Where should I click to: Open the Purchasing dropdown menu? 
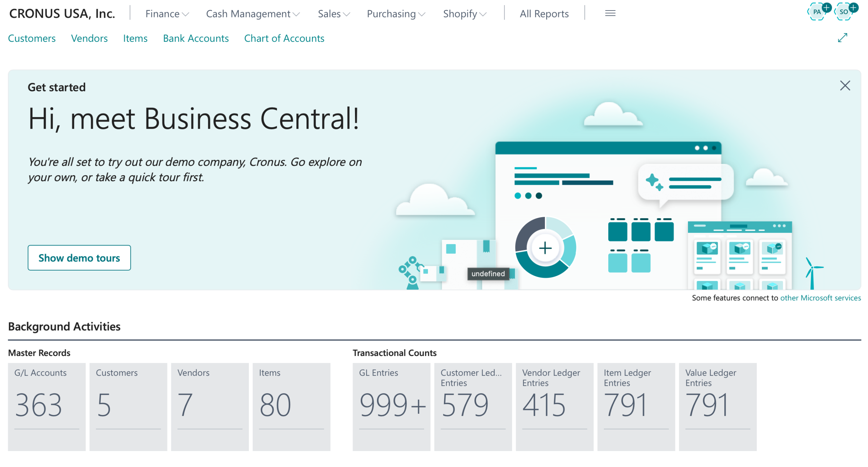396,14
